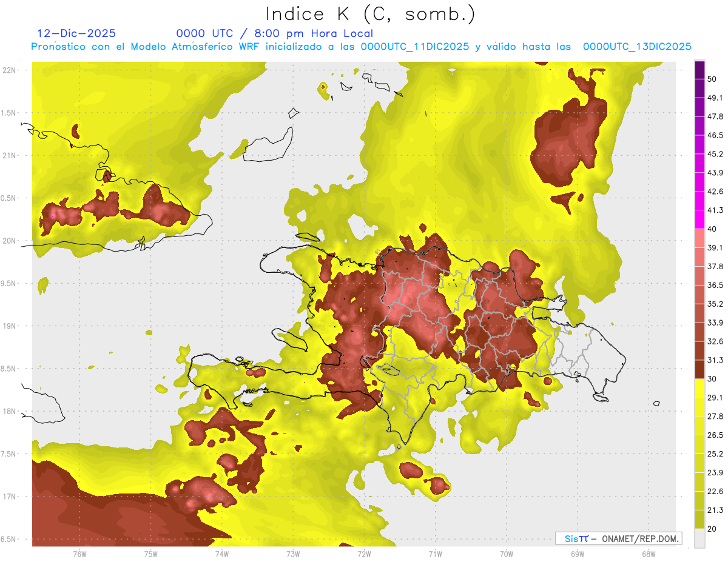728x562 pixels.
Task: Click the latitude label '18N'
Action: [9, 411]
